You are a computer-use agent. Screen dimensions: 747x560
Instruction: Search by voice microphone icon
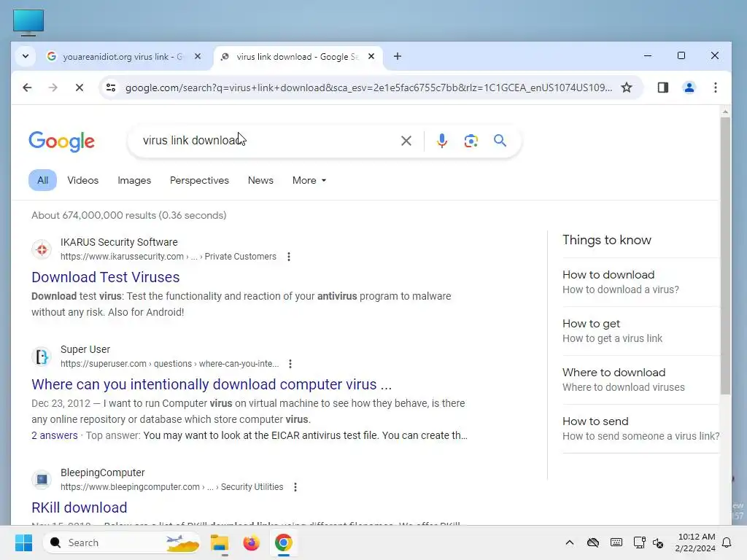click(441, 141)
